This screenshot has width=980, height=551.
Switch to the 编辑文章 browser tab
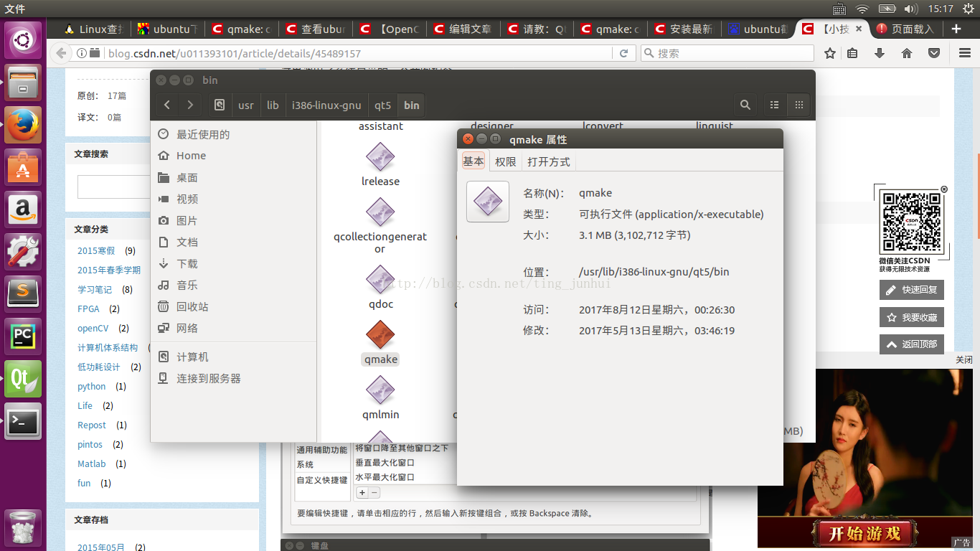pos(463,29)
